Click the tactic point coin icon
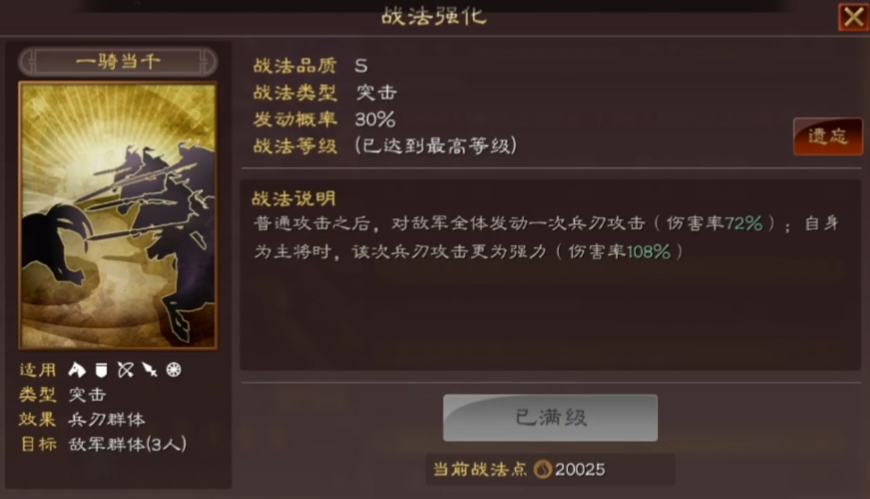 pos(542,470)
